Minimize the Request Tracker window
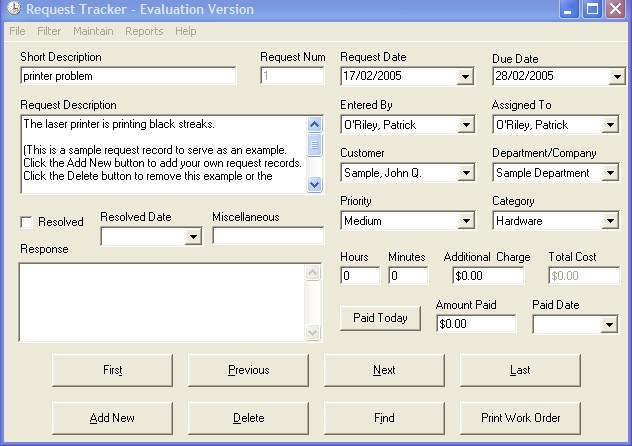Image resolution: width=632 pixels, height=446 pixels. pyautogui.click(x=569, y=9)
